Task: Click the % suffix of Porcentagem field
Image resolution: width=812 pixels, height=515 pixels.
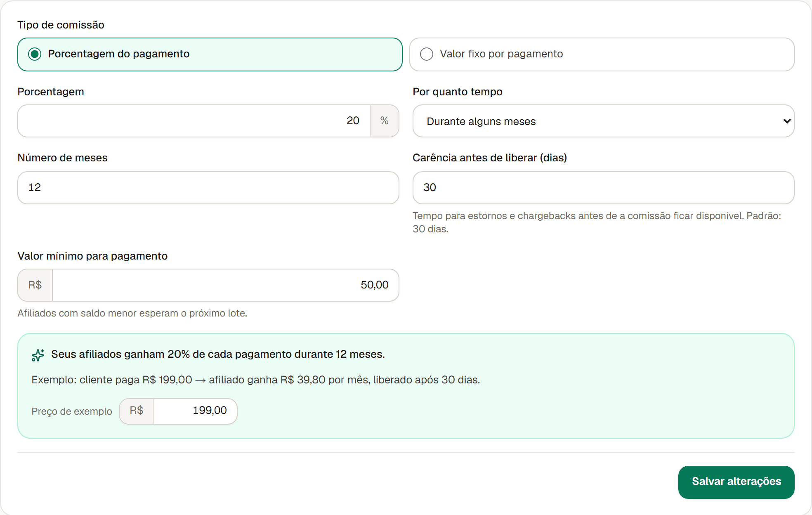Action: (x=384, y=121)
